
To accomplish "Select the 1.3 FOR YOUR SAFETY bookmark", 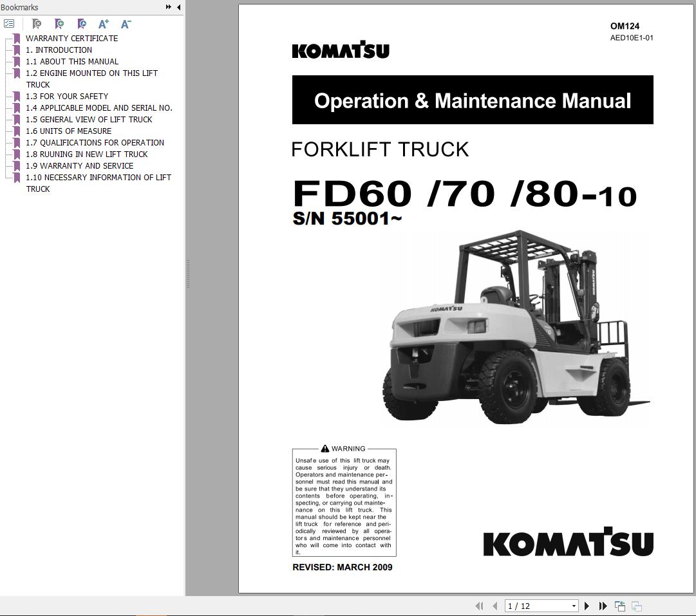I will click(x=67, y=96).
